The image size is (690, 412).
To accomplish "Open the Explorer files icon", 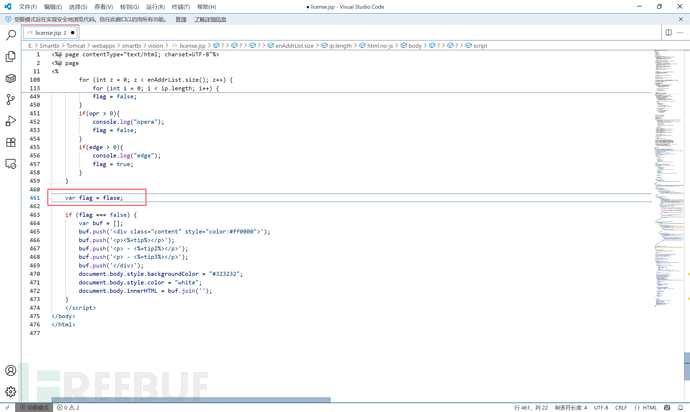I will pyautogui.click(x=11, y=56).
